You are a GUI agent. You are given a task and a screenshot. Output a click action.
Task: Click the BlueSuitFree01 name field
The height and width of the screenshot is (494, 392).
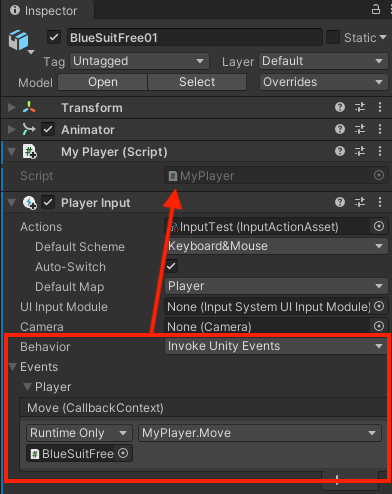195,37
